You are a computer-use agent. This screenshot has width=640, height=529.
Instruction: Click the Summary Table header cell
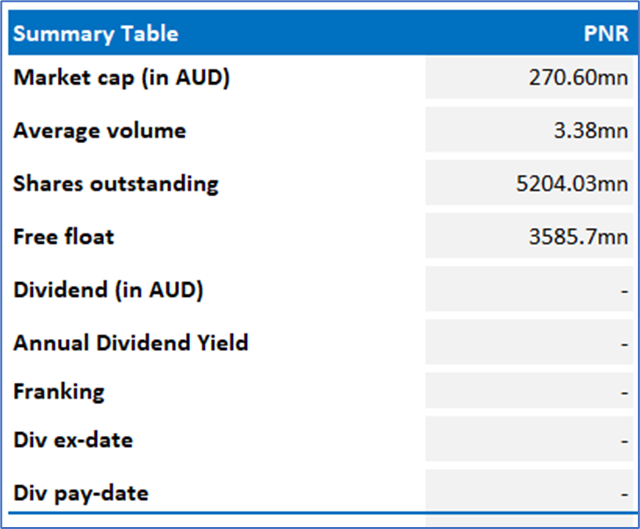(x=96, y=33)
